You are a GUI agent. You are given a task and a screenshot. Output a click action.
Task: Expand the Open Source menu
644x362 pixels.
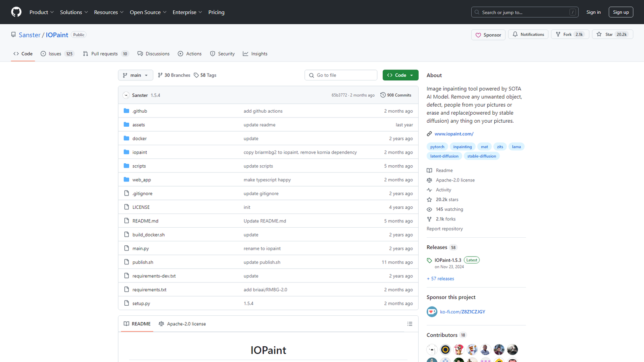pyautogui.click(x=148, y=12)
